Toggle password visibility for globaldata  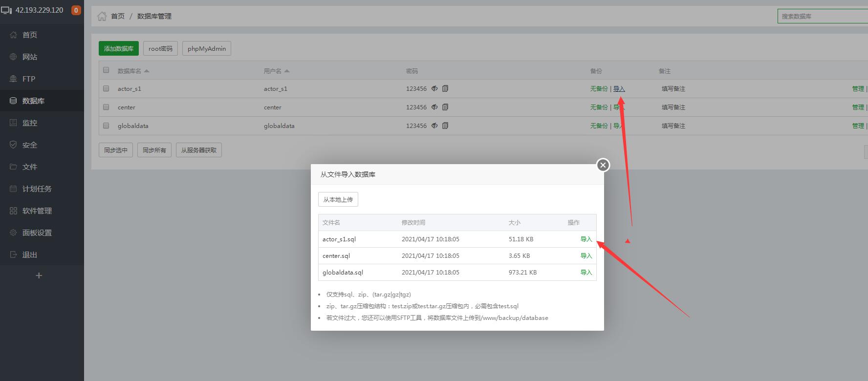point(434,126)
